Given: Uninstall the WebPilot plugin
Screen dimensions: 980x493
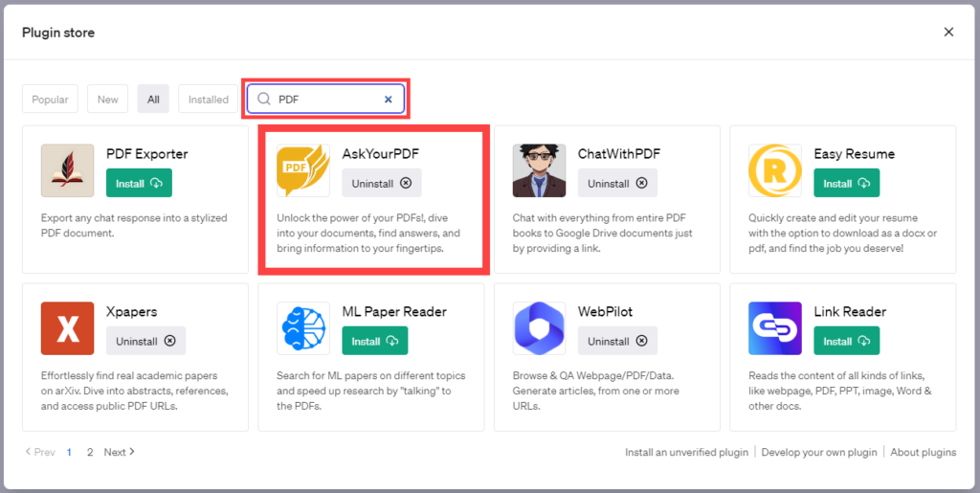Looking at the screenshot, I should pyautogui.click(x=617, y=341).
